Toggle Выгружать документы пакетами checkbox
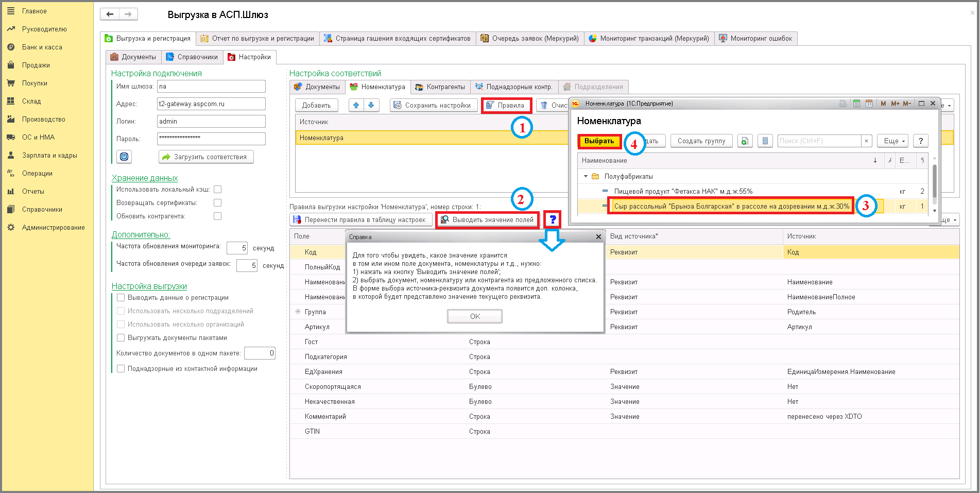The height and width of the screenshot is (493, 980). coord(121,338)
